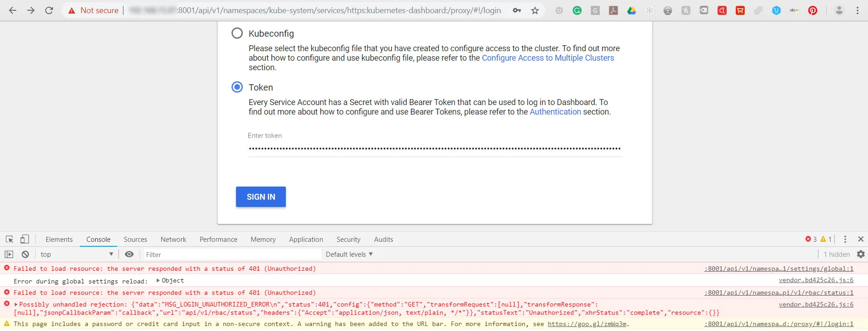Switch to the Audits tab
The image size is (868, 331).
pyautogui.click(x=384, y=240)
